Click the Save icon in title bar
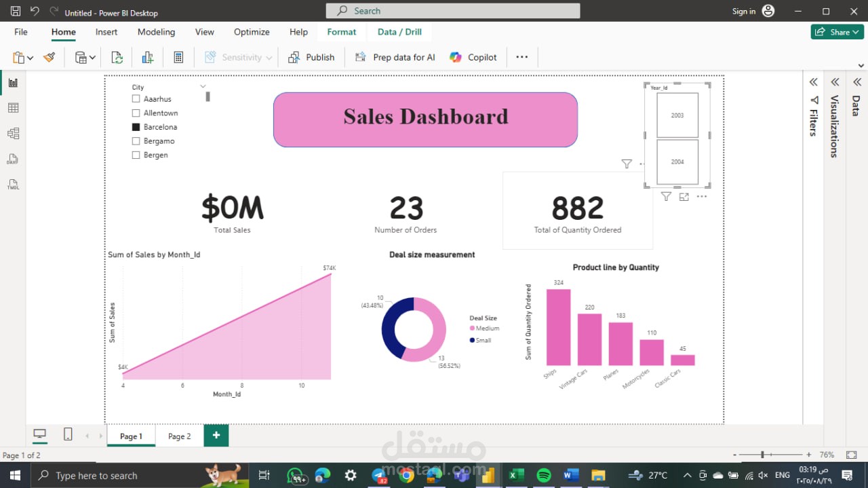Screen dimensions: 868x488 tap(16, 12)
